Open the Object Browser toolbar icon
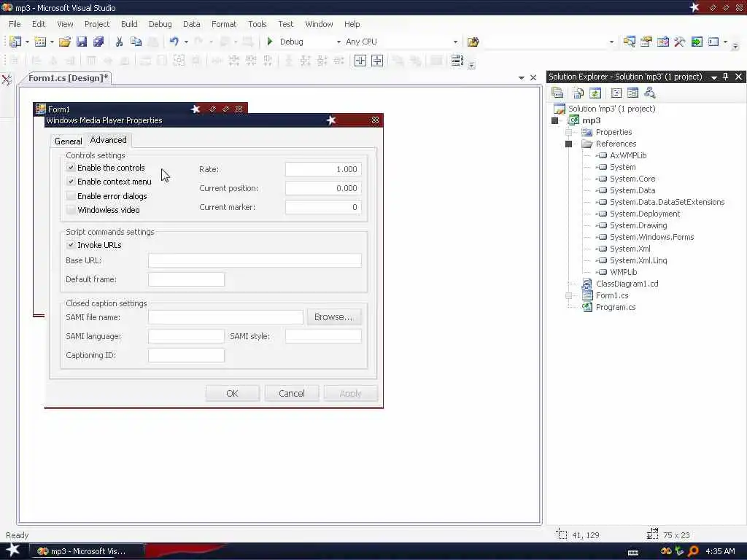The height and width of the screenshot is (560, 747). click(x=663, y=42)
